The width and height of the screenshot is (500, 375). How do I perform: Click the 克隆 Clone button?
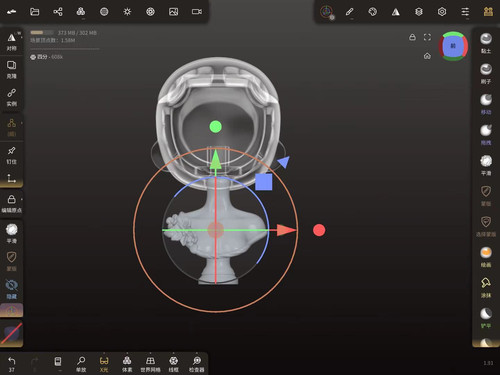11,69
